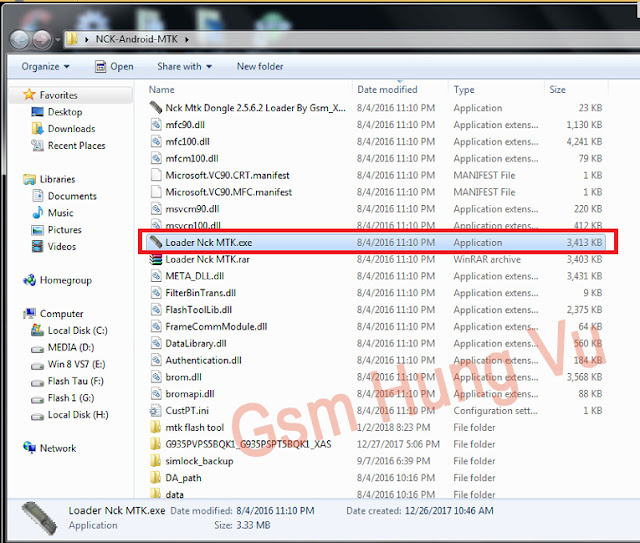The height and width of the screenshot is (543, 640).
Task: Sort by the Size column header
Action: coord(557,89)
